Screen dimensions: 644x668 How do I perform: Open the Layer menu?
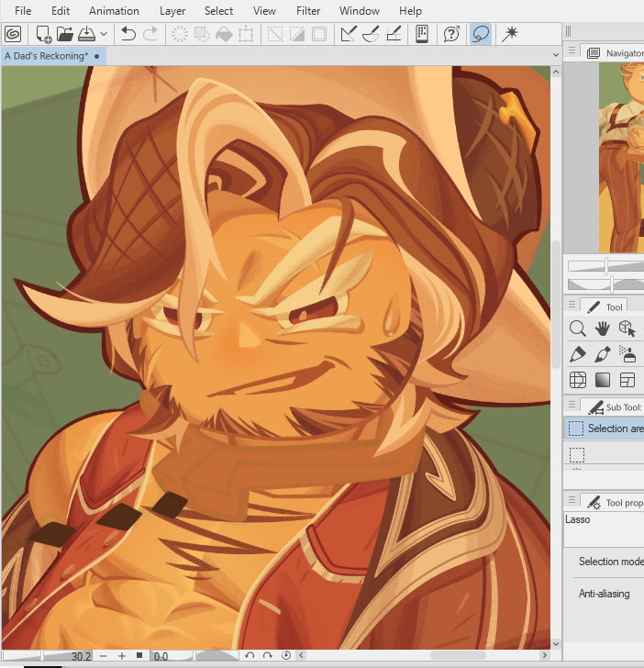172,11
